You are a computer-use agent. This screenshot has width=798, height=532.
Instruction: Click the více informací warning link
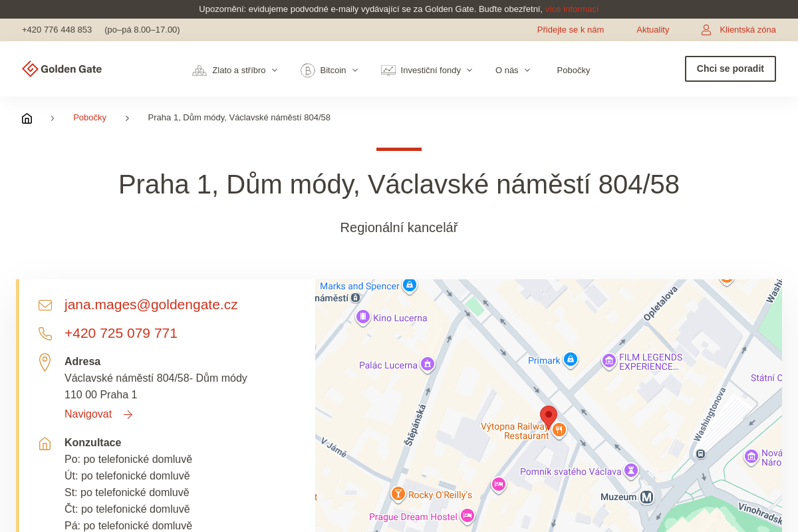coord(572,9)
